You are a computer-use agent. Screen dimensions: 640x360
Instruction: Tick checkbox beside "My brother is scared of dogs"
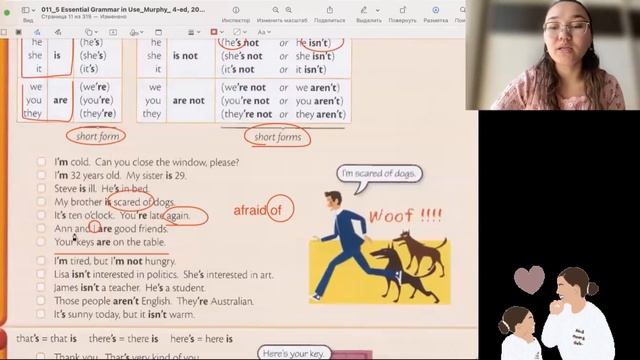(41, 202)
